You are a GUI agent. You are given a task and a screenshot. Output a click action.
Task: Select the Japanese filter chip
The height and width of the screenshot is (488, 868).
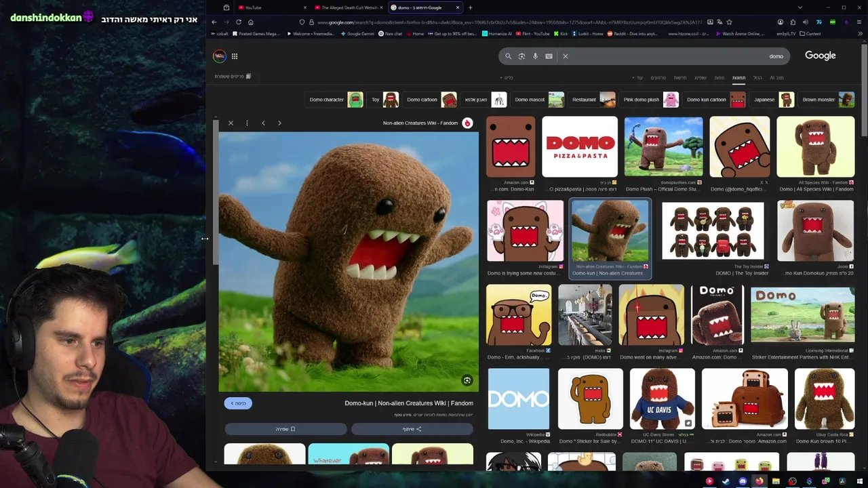[x=773, y=100]
